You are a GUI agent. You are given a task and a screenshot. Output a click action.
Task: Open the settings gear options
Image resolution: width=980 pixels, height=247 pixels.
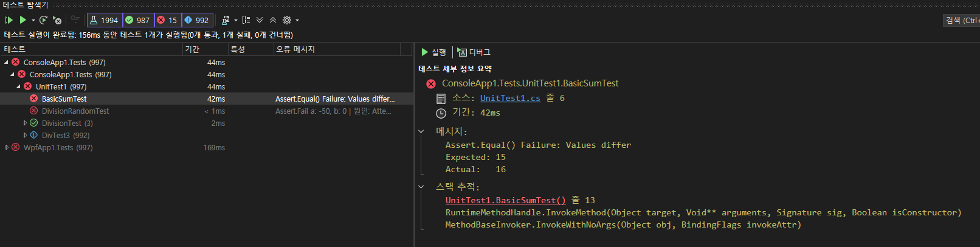287,20
